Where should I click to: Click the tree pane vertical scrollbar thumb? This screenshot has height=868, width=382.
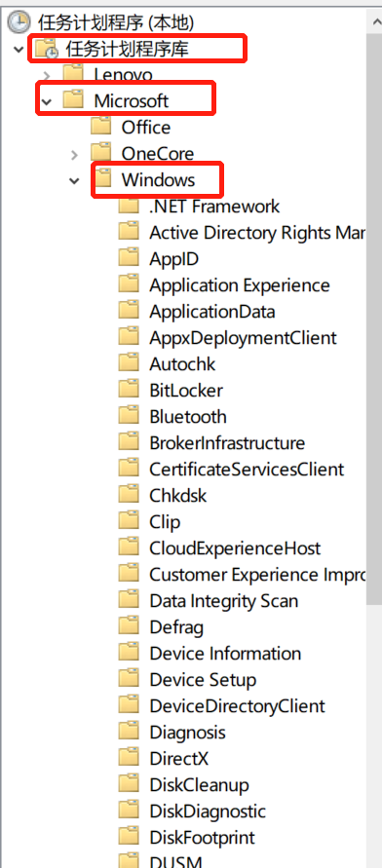pyautogui.click(x=374, y=319)
